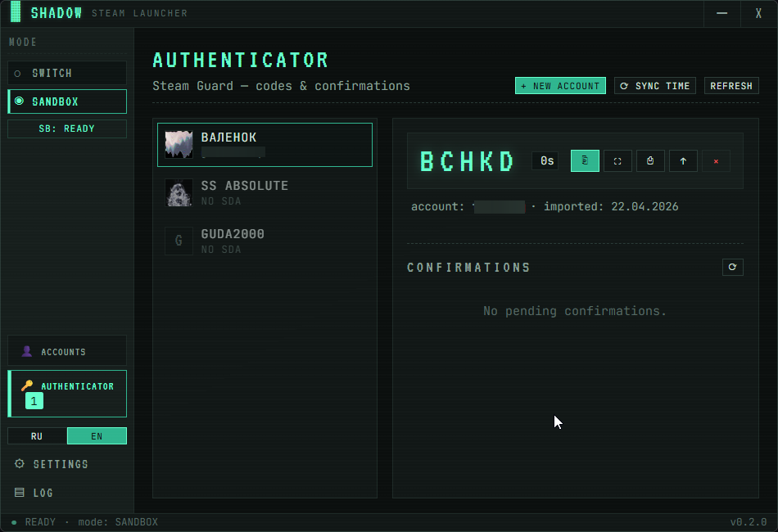778x532 pixels.
Task: Click the SS ABSOLUTE account avatar
Action: (x=179, y=193)
